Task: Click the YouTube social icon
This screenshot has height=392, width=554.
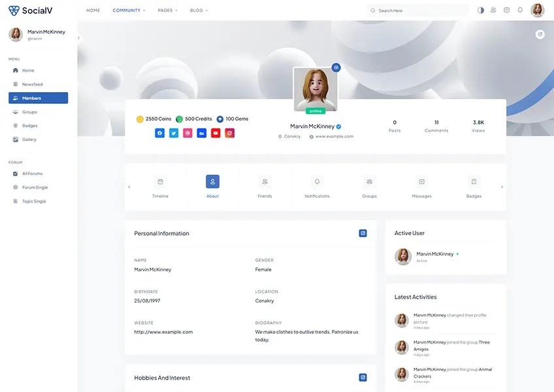Action: coord(216,133)
